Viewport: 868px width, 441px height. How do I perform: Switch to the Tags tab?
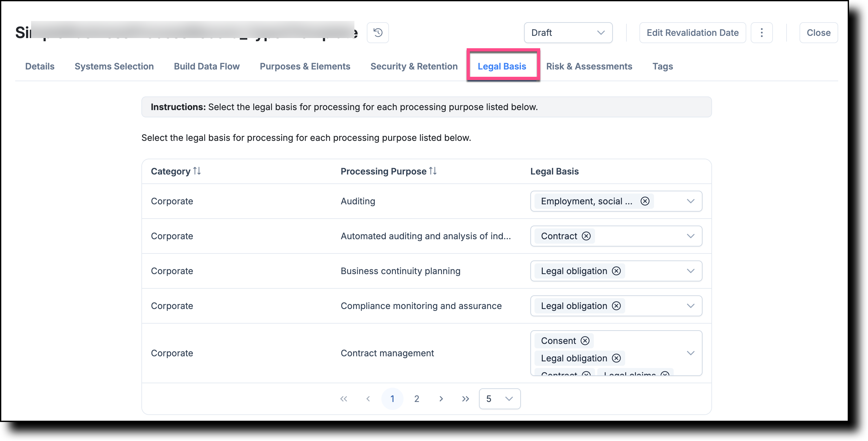[x=663, y=66]
